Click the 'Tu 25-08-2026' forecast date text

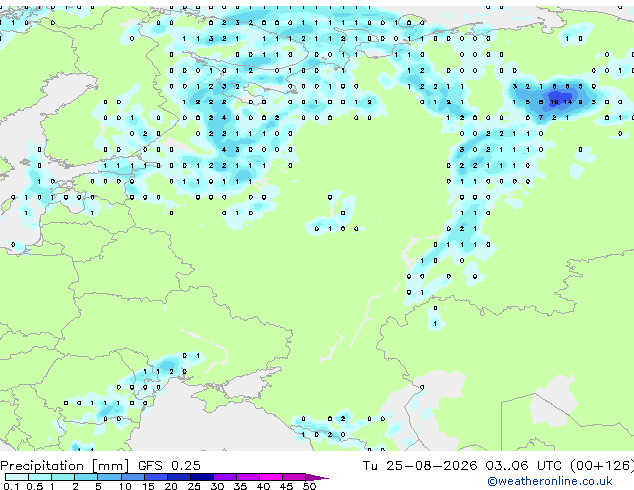click(419, 466)
